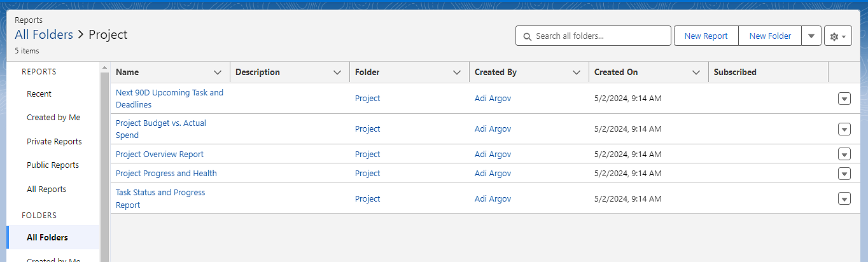Open row actions for Project Overview Report

(x=844, y=154)
